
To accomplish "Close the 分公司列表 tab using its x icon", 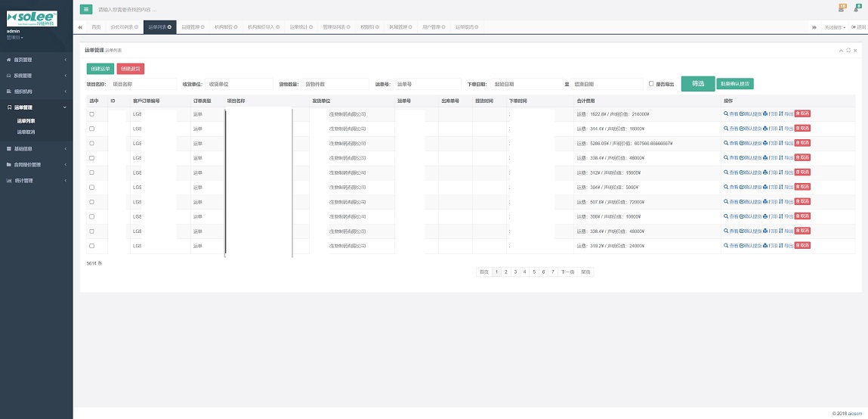I will (x=136, y=27).
